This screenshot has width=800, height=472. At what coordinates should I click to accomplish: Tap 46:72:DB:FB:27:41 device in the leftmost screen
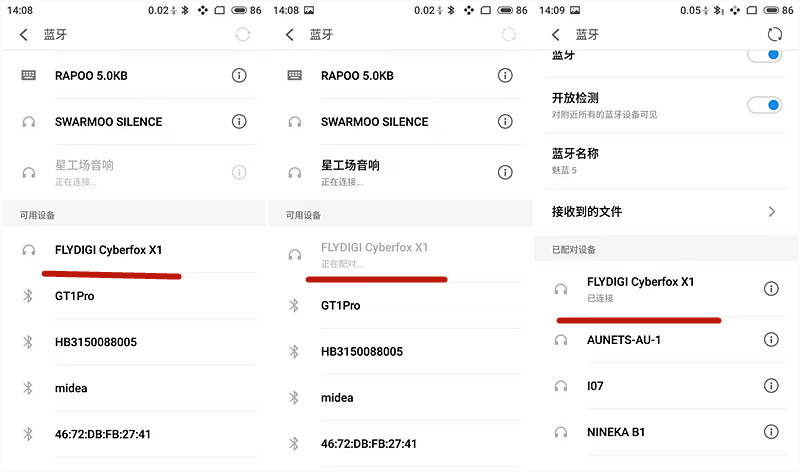tap(134, 434)
